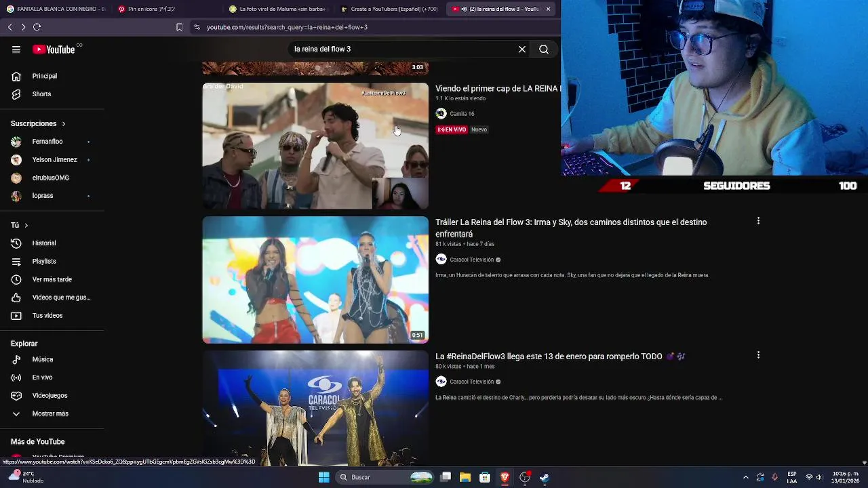Open La #ReinaDelFlow3 llega este 13 title

[560, 357]
